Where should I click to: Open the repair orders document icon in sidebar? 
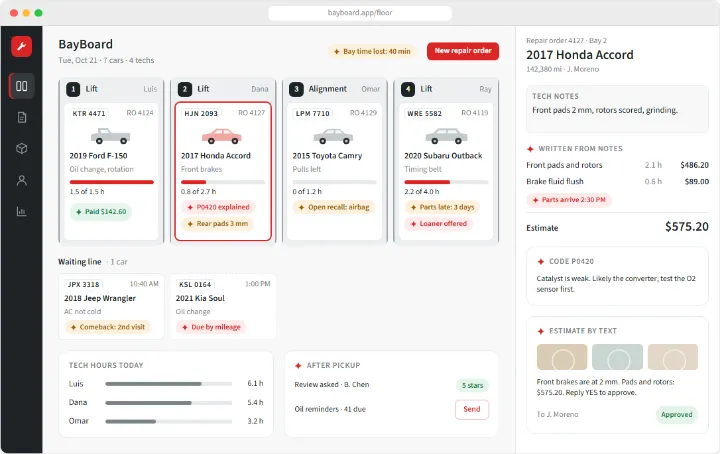point(22,118)
